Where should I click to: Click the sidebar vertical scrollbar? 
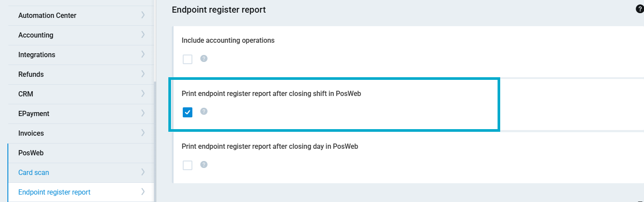tap(155, 140)
